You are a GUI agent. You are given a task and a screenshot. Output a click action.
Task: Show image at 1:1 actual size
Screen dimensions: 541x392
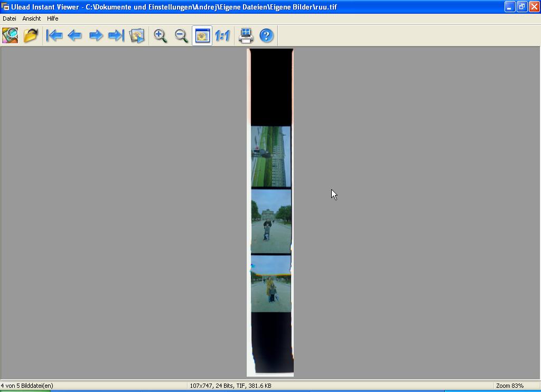(x=222, y=35)
